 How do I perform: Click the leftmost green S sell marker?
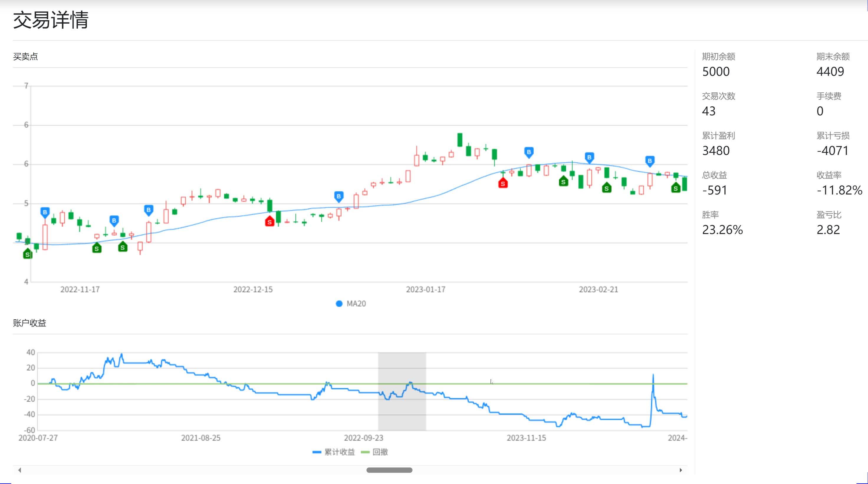[x=28, y=254]
